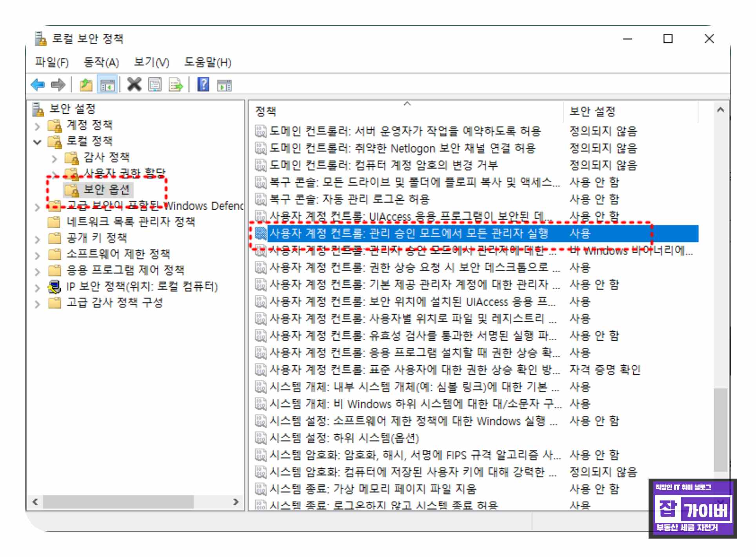Screen dimensions: 756x557
Task: Expand the 계정 정책 tree node
Action: tap(37, 126)
